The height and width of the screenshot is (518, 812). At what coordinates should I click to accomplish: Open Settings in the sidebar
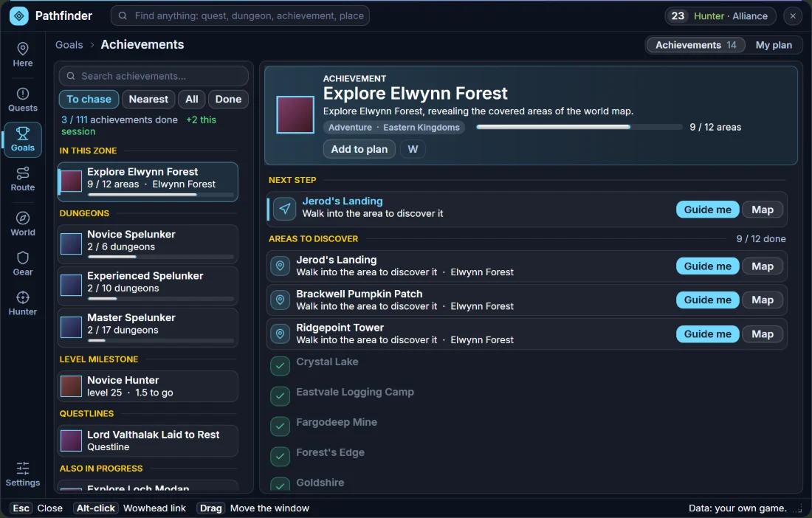(23, 474)
